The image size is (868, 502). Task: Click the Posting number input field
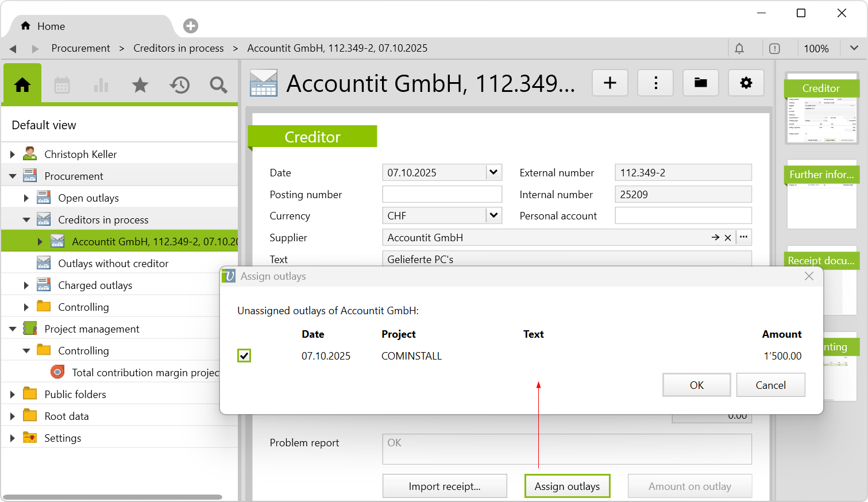[442, 195]
